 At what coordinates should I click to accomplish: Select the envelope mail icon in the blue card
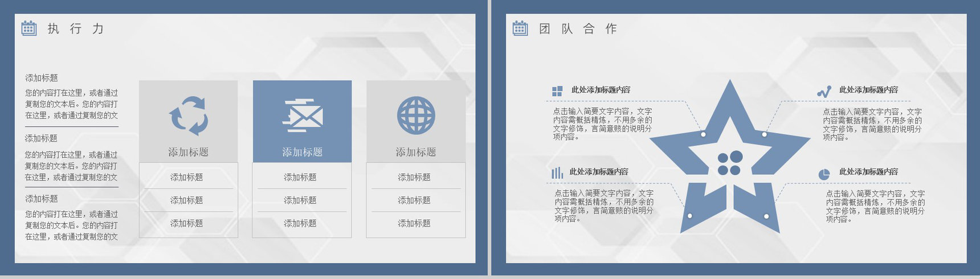click(x=303, y=115)
